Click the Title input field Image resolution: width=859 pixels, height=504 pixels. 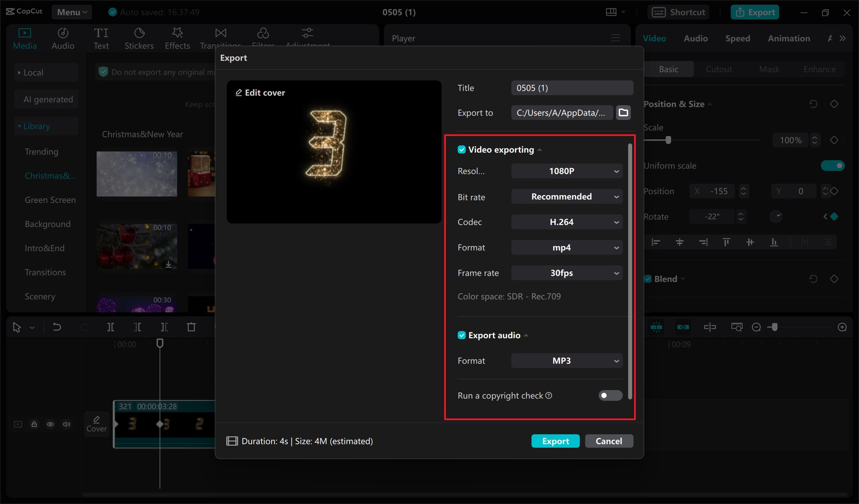pyautogui.click(x=572, y=87)
